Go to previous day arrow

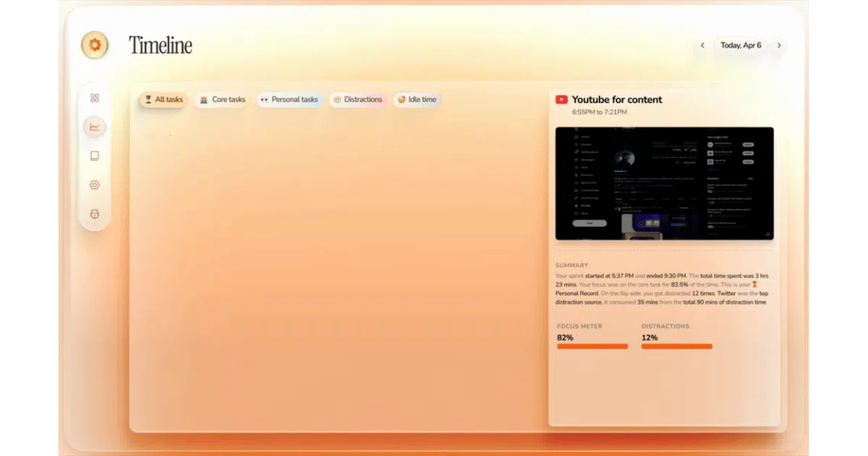pyautogui.click(x=702, y=45)
